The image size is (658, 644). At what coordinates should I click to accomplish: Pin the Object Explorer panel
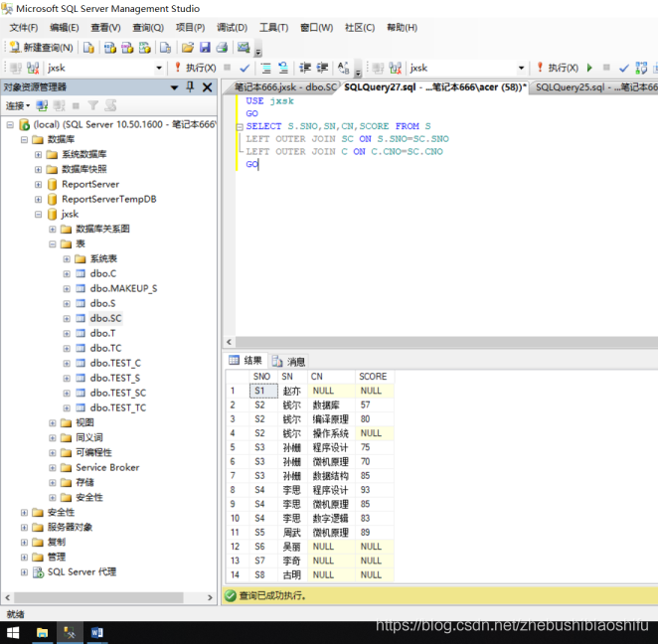click(190, 86)
